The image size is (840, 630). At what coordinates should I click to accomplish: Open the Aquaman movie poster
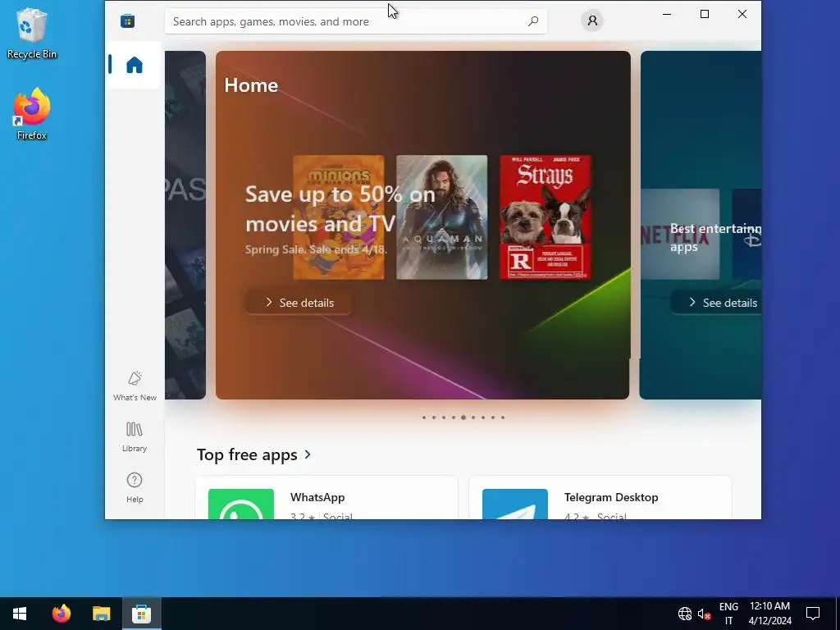point(442,217)
